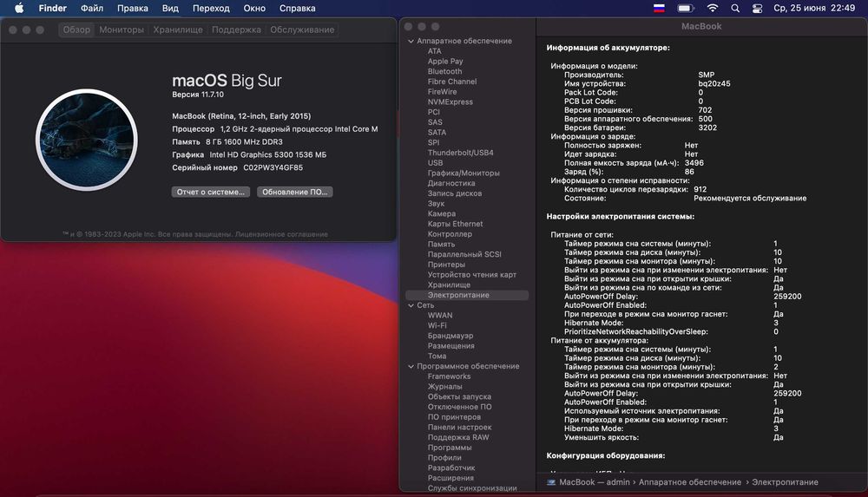Select ATA in the sidebar

pos(435,51)
